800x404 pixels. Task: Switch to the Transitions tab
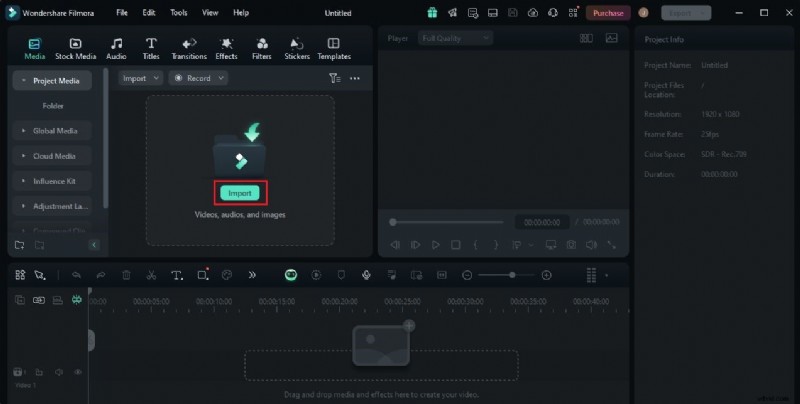point(188,48)
